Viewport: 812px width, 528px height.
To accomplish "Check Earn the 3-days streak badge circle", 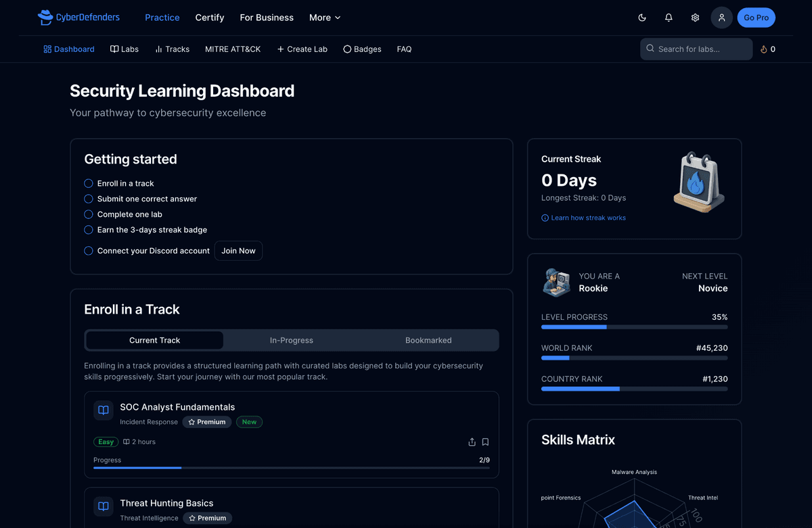I will pyautogui.click(x=89, y=230).
